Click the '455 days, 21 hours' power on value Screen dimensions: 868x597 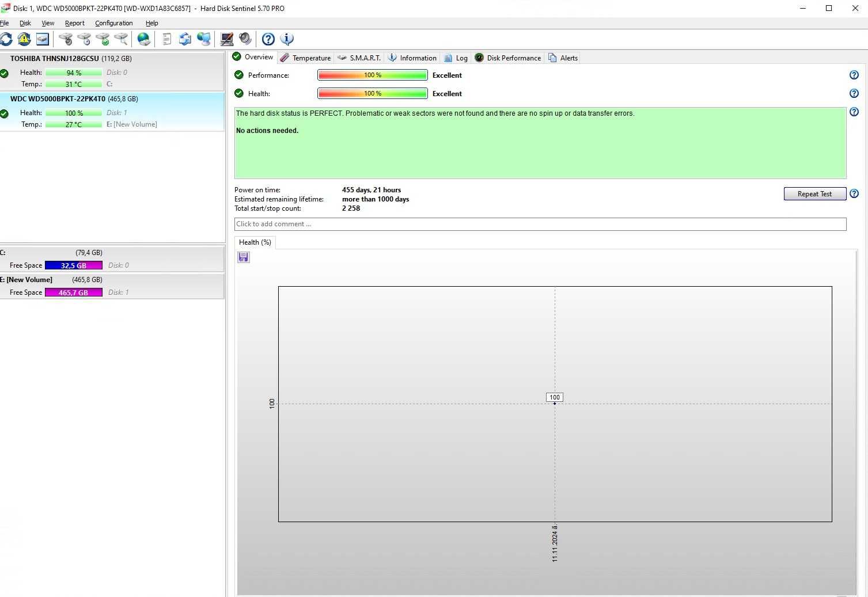tap(372, 190)
